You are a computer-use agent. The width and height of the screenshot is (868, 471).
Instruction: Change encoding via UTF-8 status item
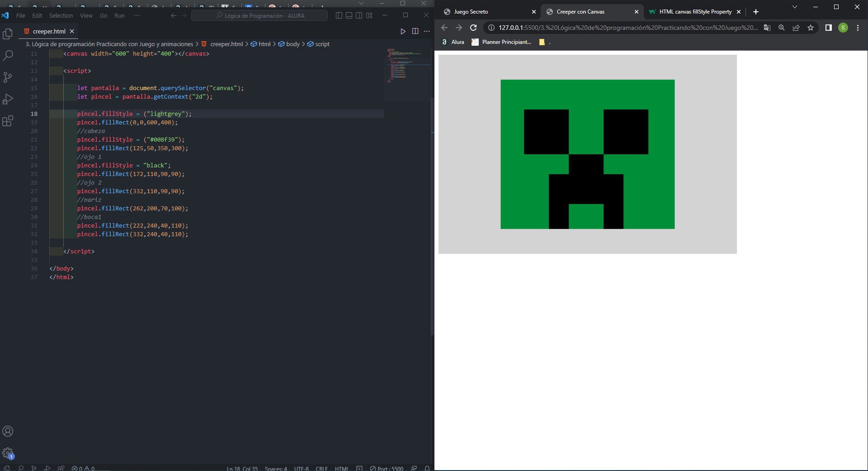pyautogui.click(x=302, y=468)
